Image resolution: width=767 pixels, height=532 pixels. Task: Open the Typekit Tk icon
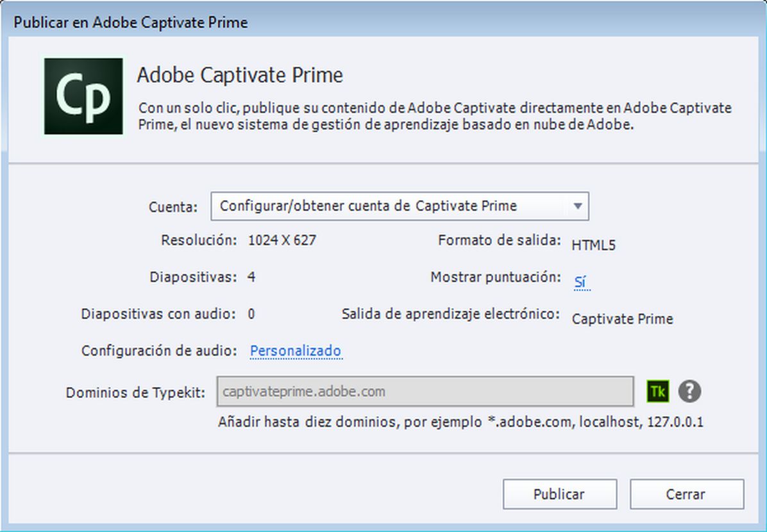pyautogui.click(x=657, y=391)
